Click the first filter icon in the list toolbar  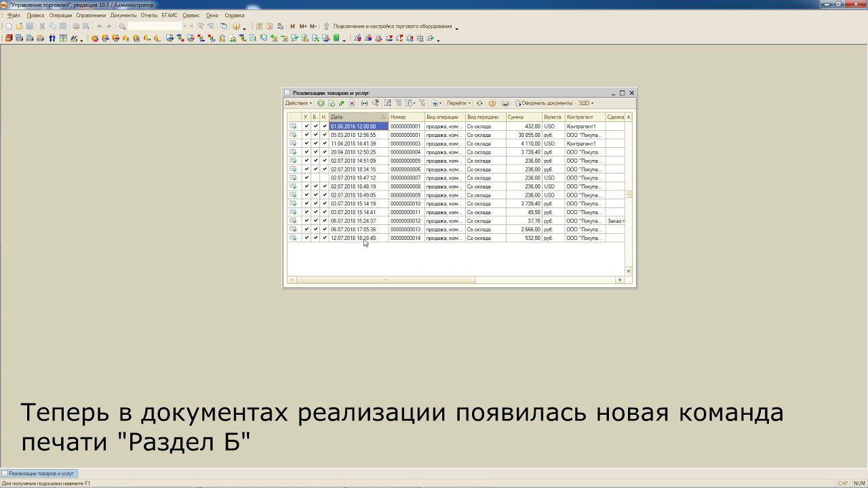pyautogui.click(x=388, y=103)
